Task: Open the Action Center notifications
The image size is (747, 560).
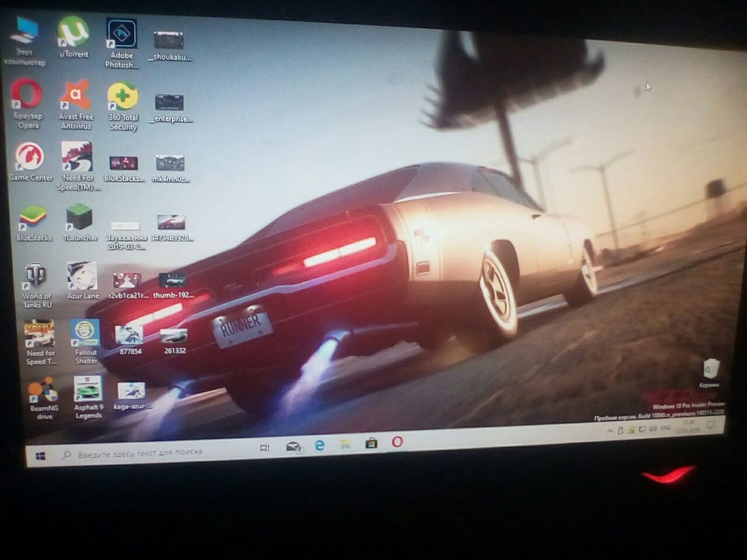Action: (x=711, y=425)
